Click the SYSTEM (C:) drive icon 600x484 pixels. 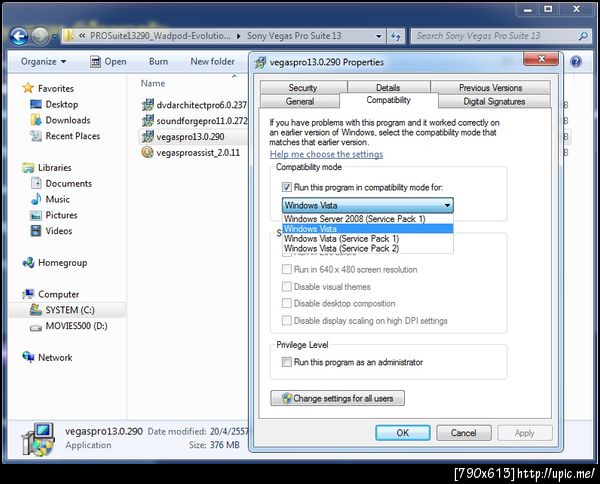[x=36, y=310]
